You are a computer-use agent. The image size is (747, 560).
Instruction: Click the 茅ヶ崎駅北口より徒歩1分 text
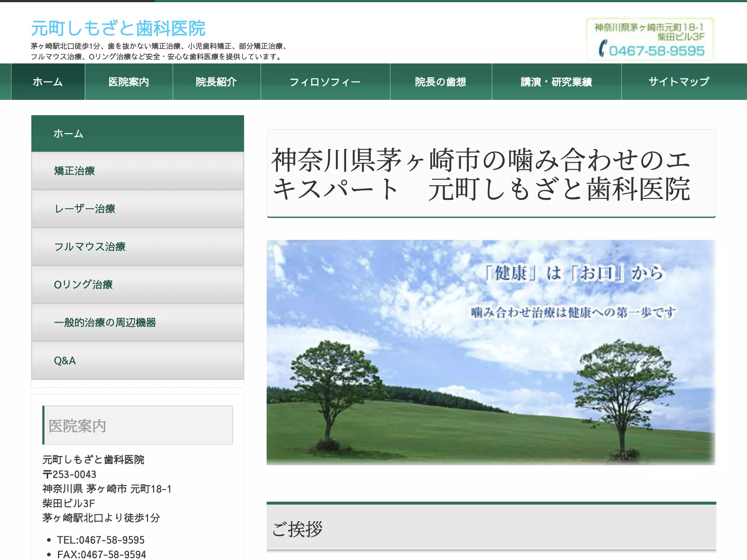(101, 518)
